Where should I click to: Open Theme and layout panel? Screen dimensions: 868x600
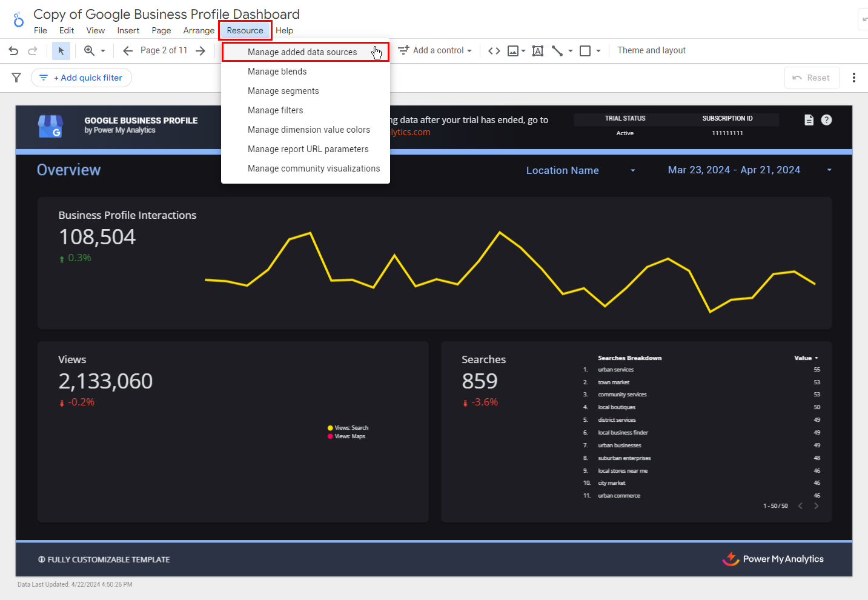651,50
